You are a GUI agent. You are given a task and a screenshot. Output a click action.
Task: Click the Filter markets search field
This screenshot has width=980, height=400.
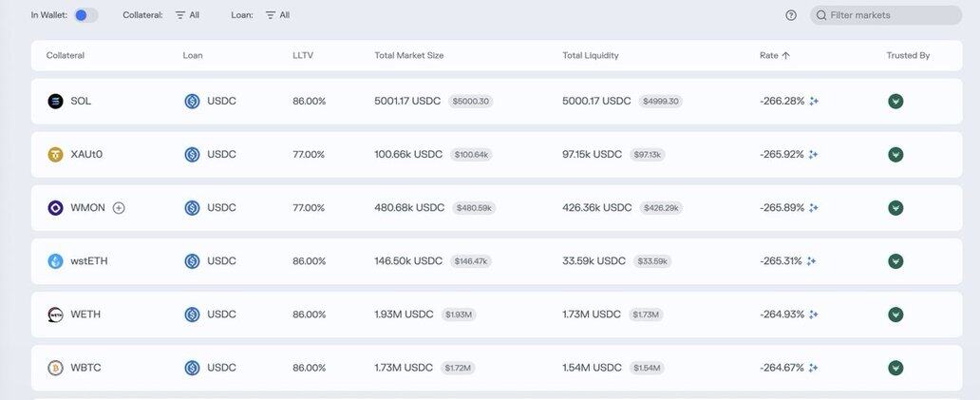pos(893,15)
